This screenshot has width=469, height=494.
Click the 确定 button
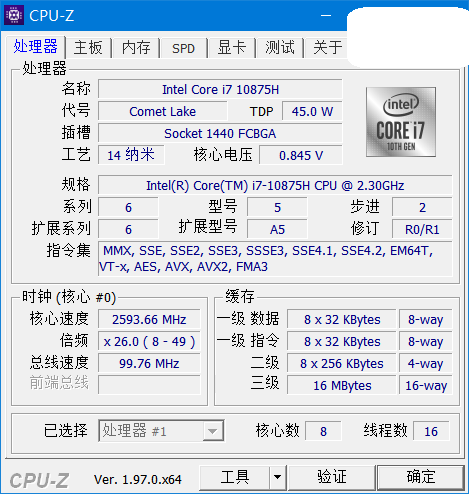(x=421, y=477)
